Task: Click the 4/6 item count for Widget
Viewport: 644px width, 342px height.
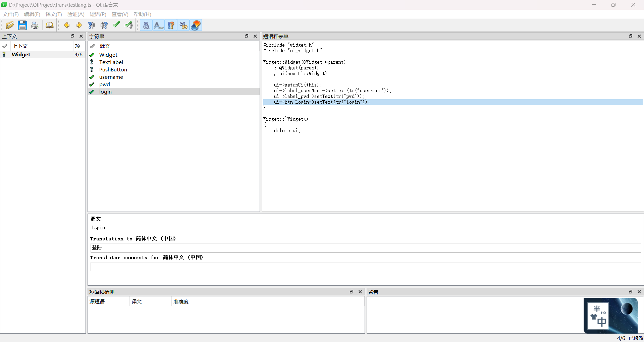Action: pyautogui.click(x=78, y=54)
